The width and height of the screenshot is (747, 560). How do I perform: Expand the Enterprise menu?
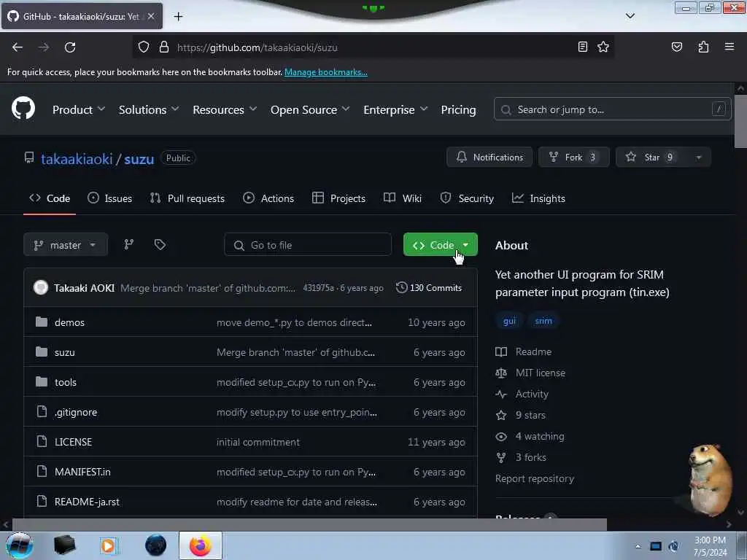(395, 109)
